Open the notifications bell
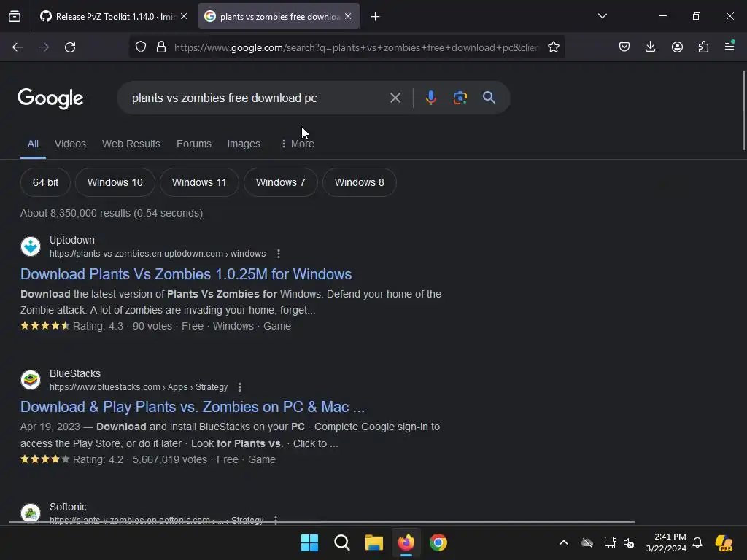 [x=697, y=542]
